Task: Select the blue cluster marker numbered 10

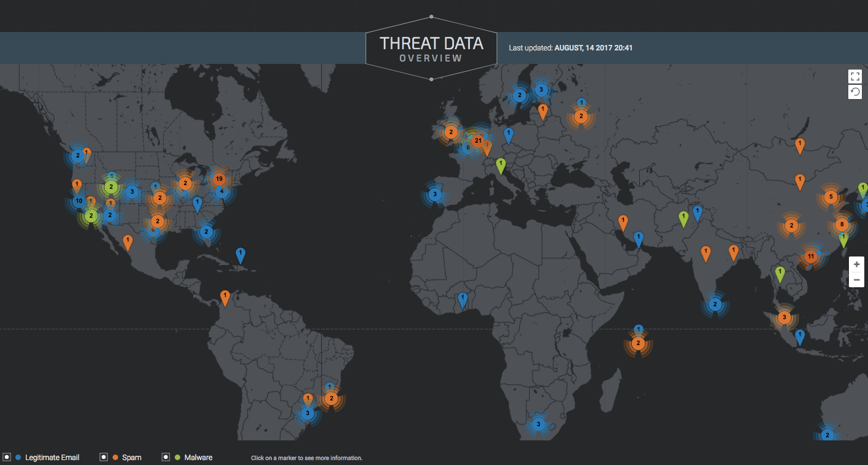Action: 79,201
